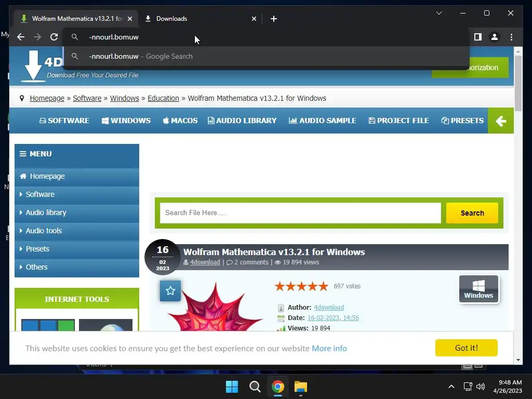
Task: Click the five-star rating
Action: (x=301, y=286)
